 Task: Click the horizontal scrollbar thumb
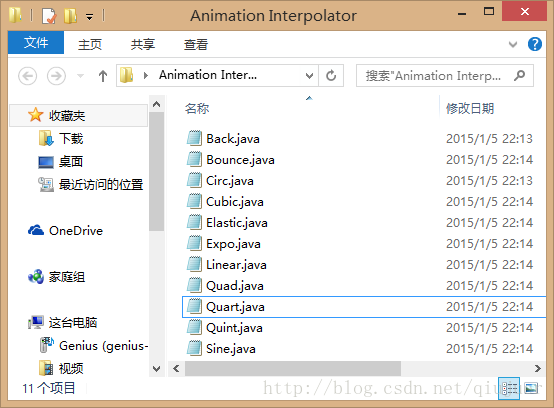tap(293, 369)
